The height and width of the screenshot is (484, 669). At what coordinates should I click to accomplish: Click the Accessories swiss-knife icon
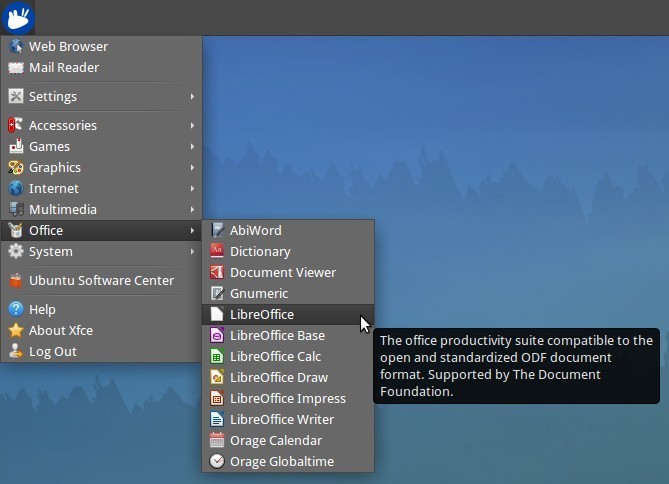pos(16,125)
